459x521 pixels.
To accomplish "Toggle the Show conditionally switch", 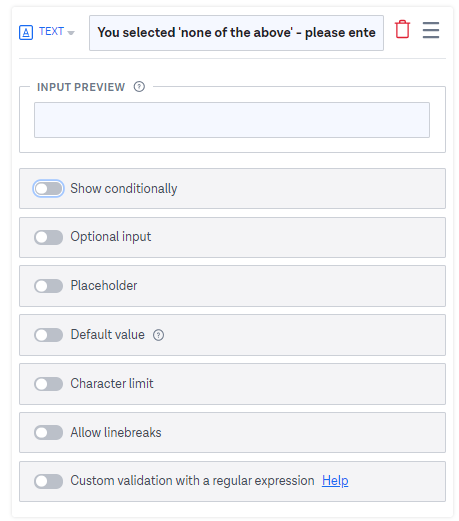I will 48,189.
